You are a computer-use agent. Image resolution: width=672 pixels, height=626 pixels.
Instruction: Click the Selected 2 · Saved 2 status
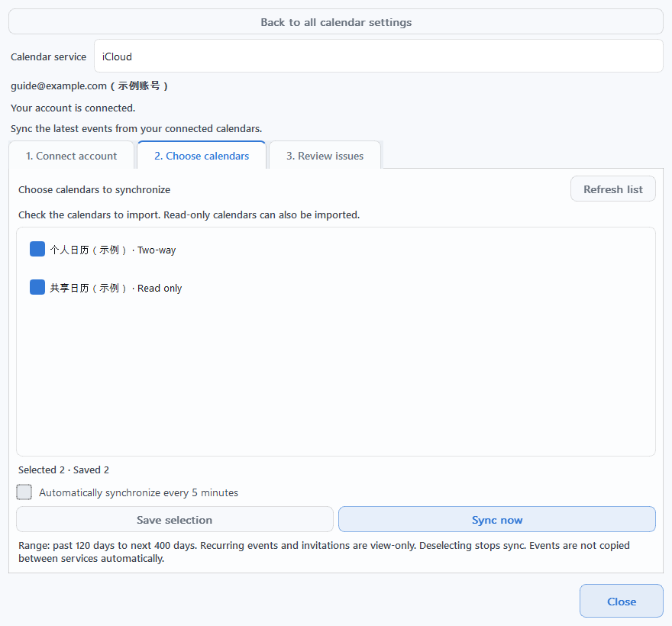click(63, 469)
